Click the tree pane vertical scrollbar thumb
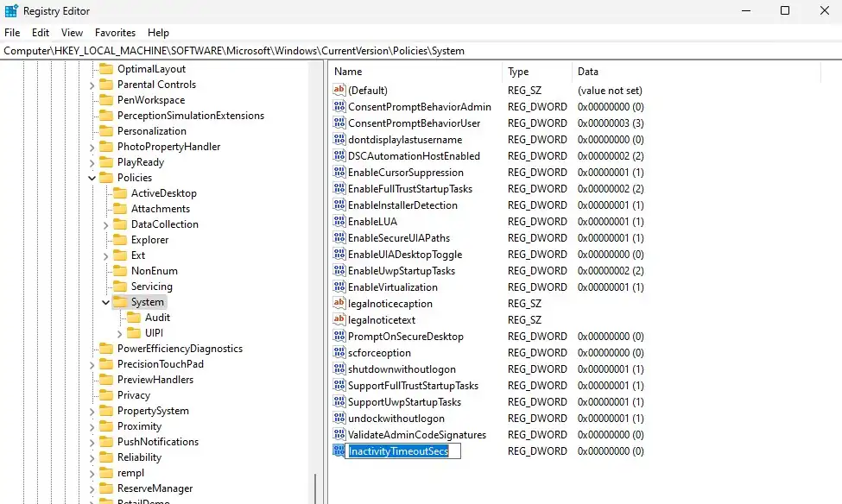842x504 pixels. [x=316, y=488]
